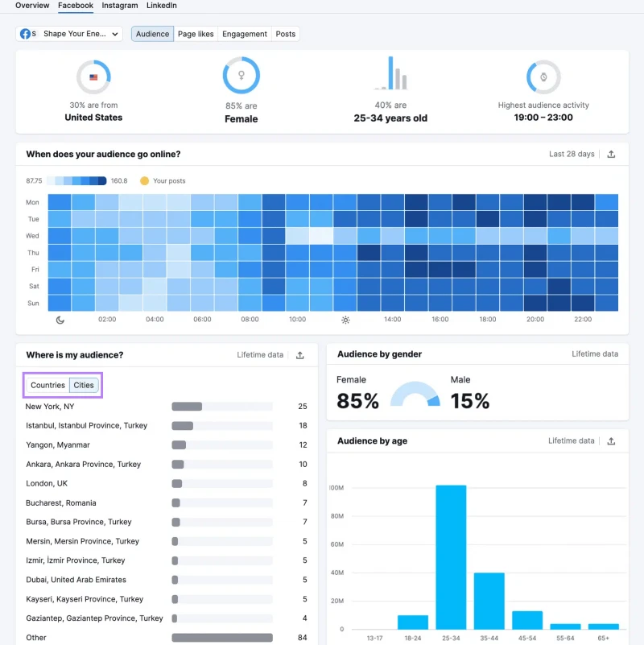Click the London, UK row
Screen dimensions: 644x645
tap(166, 483)
